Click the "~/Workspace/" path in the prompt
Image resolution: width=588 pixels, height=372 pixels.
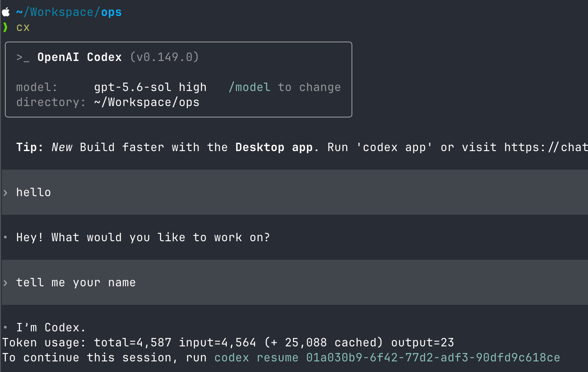pos(58,12)
